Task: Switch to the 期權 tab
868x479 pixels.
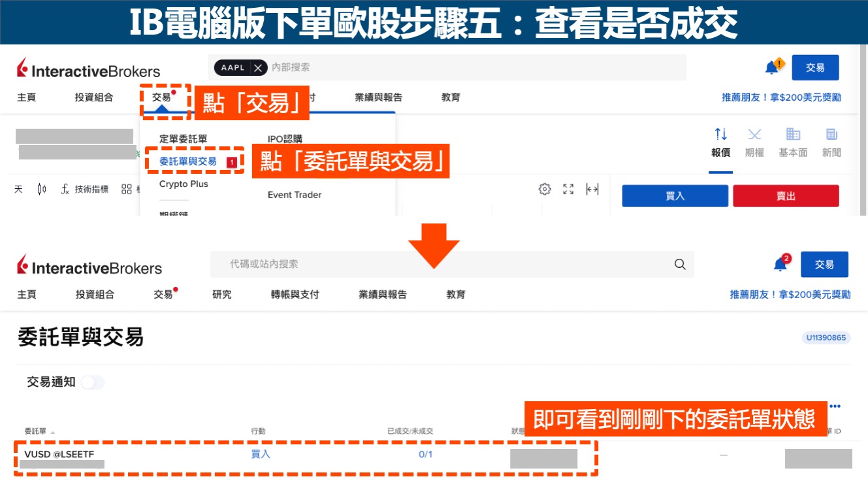Action: point(754,143)
